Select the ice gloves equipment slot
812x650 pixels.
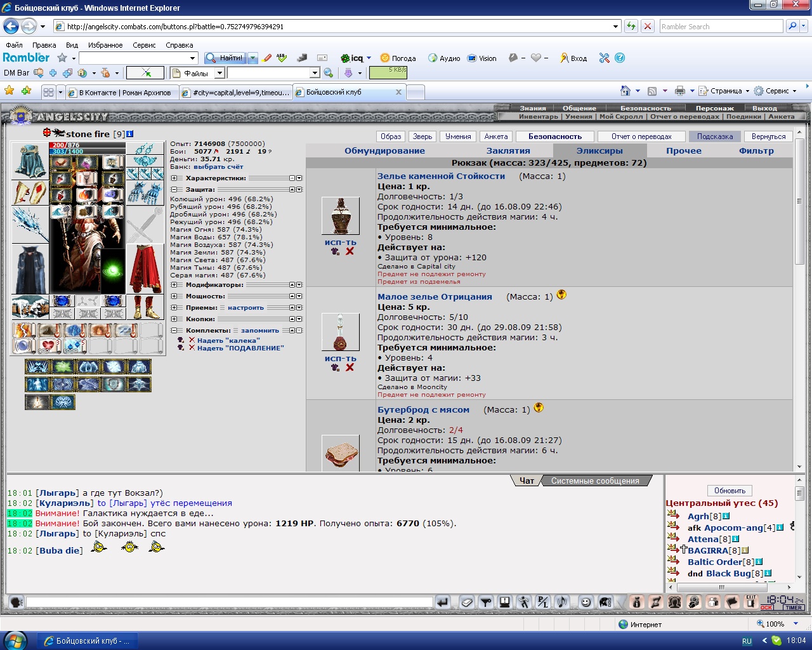[x=145, y=193]
